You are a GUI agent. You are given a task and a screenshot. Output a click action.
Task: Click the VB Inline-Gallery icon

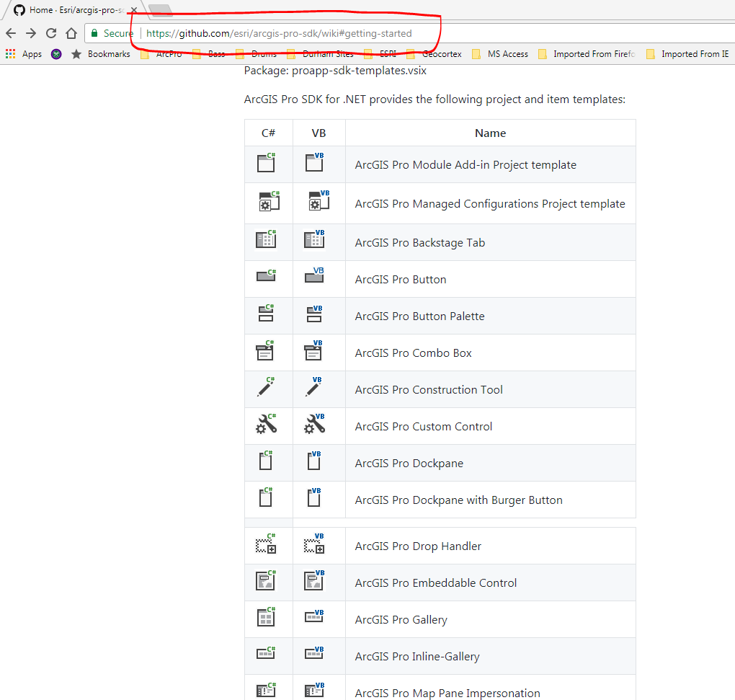(x=314, y=652)
